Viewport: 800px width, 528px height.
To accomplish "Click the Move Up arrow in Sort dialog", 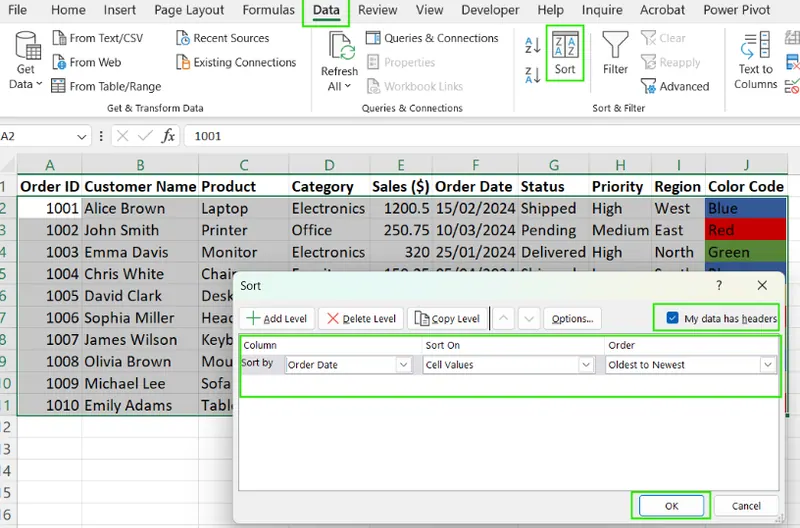I will pyautogui.click(x=505, y=319).
